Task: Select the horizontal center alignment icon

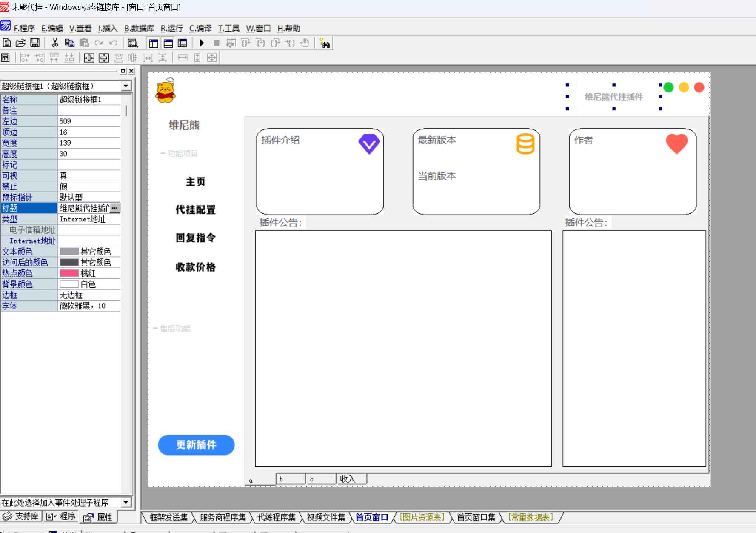Action: point(88,57)
